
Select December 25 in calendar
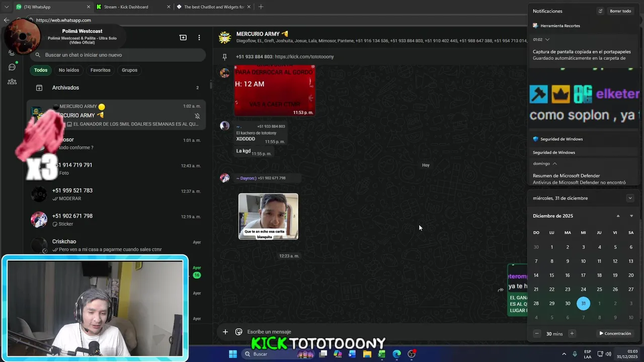[x=599, y=289]
